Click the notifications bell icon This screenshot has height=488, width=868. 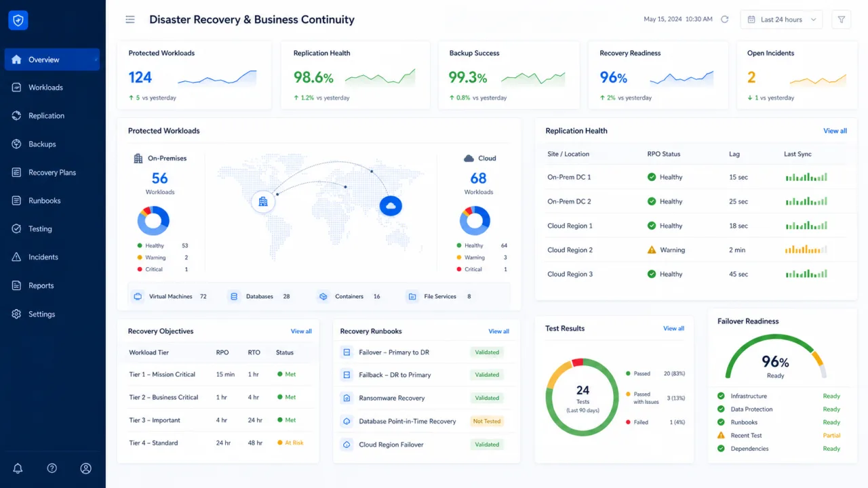18,468
